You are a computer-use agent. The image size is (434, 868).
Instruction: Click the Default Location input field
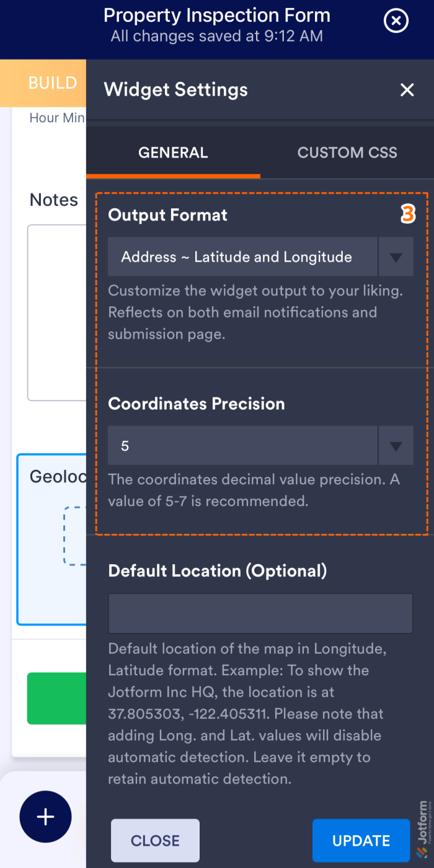260,613
